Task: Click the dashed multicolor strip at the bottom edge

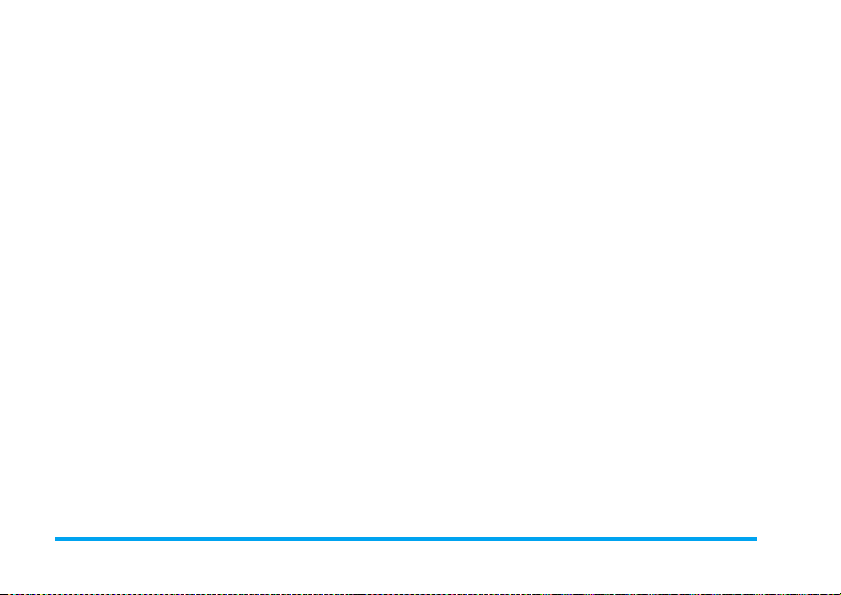Action: 420,593
